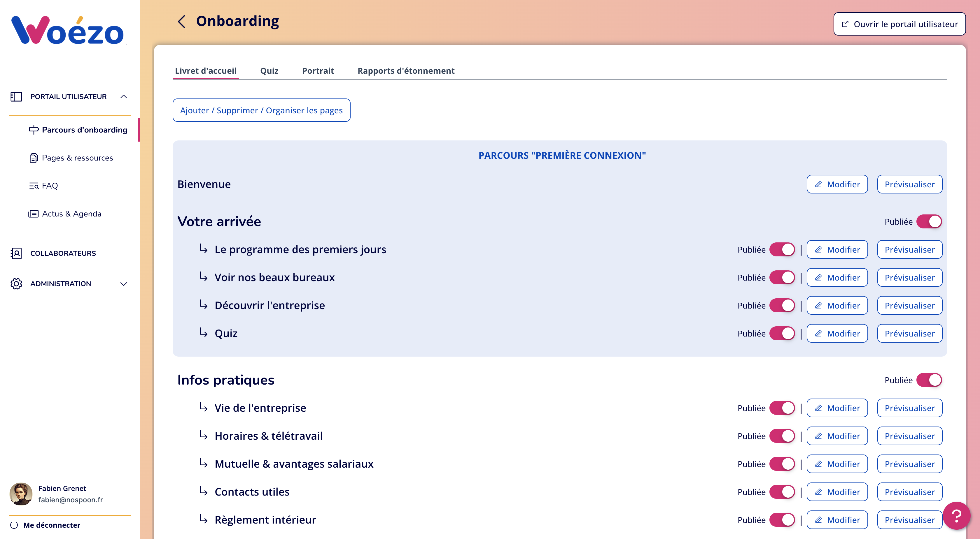Click the Actus & Agenda newspaper icon
The height and width of the screenshot is (539, 980).
34,214
